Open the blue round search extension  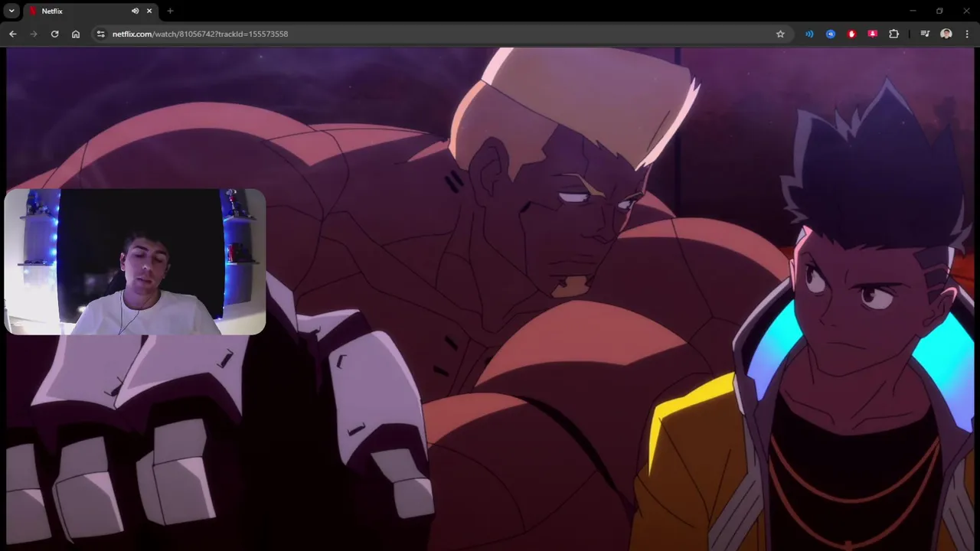831,34
